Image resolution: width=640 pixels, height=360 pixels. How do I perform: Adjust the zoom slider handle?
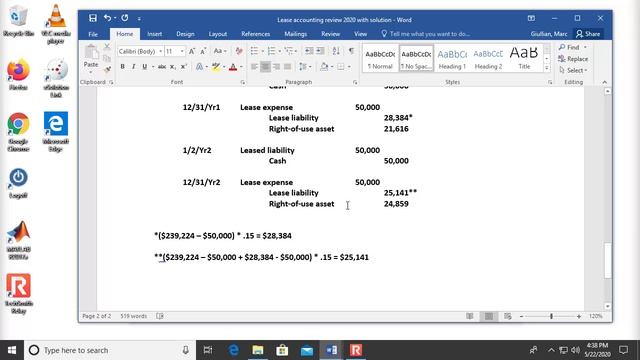pos(551,316)
